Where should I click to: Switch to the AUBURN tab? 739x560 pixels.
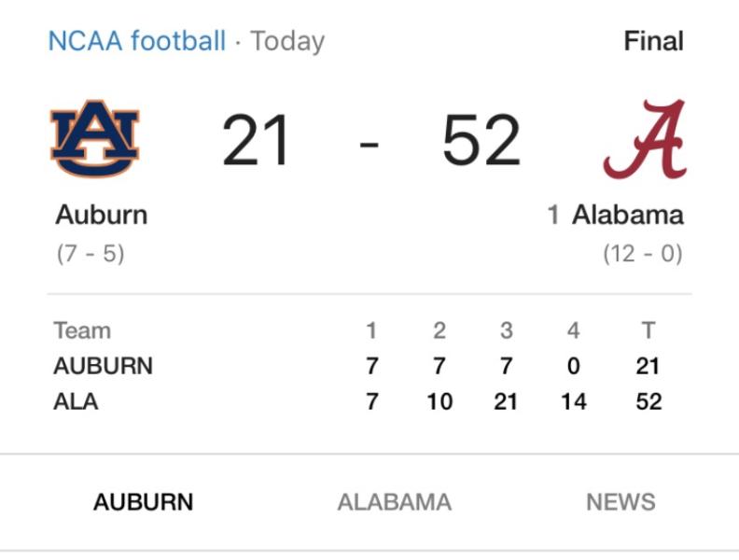tap(144, 502)
